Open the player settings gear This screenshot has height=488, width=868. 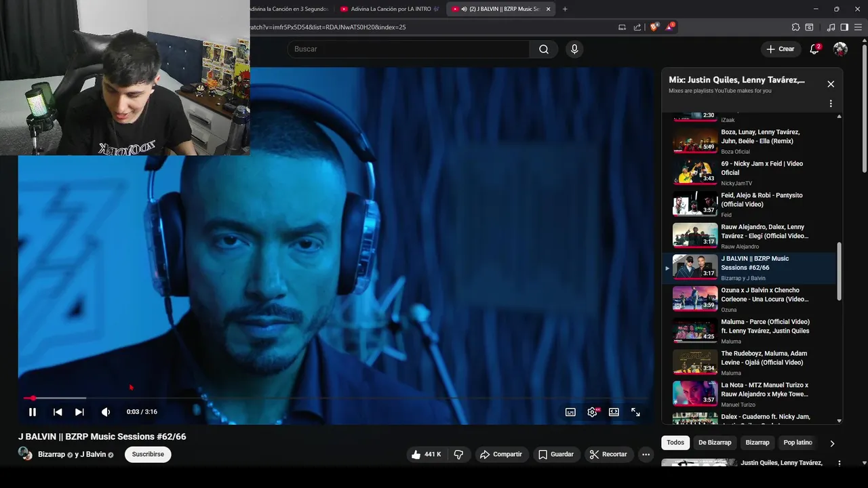pos(593,412)
